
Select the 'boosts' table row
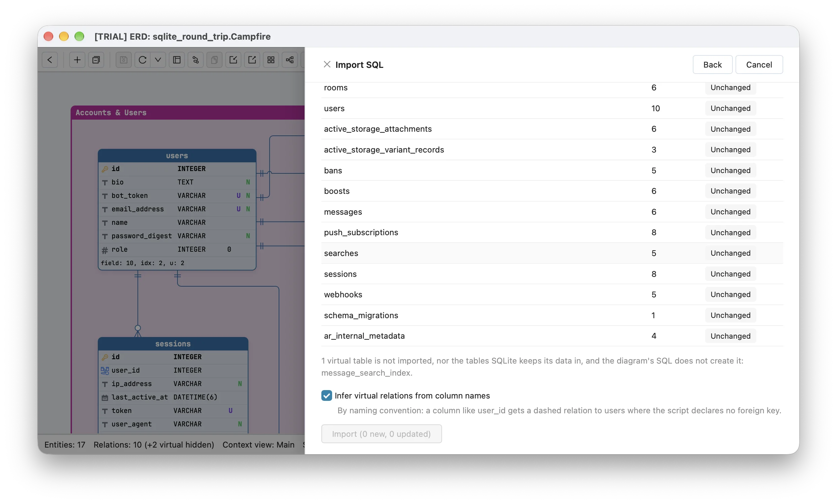pyautogui.click(x=552, y=191)
